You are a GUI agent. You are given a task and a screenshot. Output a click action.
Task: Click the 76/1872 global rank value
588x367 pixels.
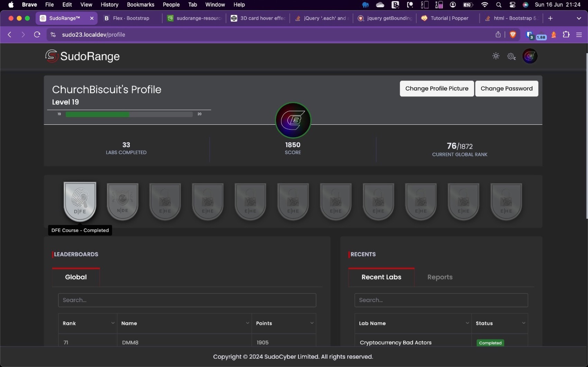click(x=459, y=146)
